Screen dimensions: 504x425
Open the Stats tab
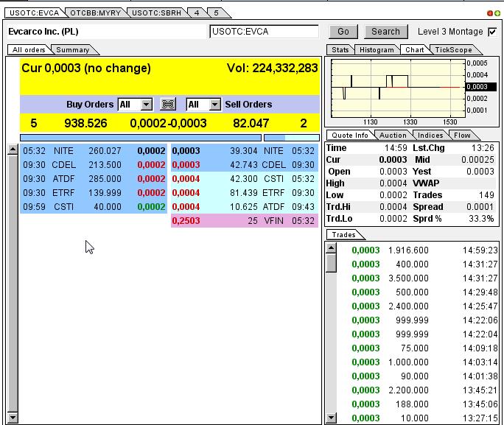point(340,50)
